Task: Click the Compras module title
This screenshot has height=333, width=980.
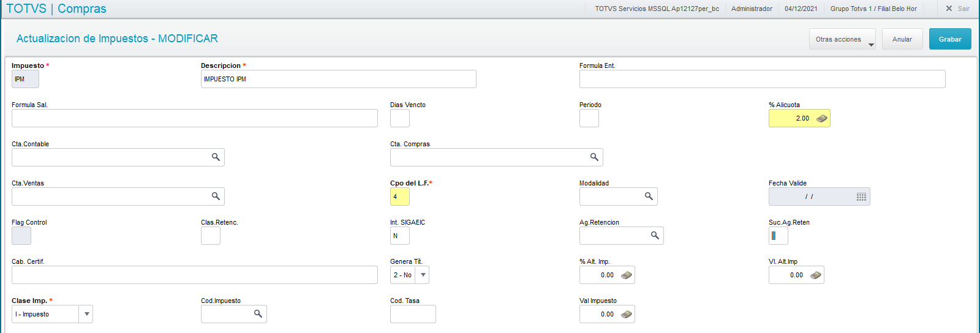Action: [x=82, y=9]
